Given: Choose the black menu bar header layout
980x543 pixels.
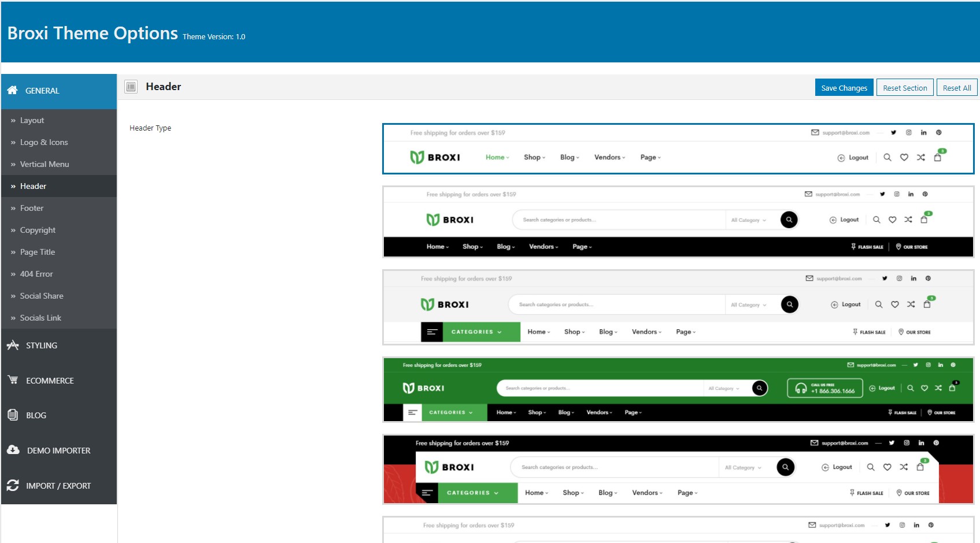Looking at the screenshot, I should [678, 222].
